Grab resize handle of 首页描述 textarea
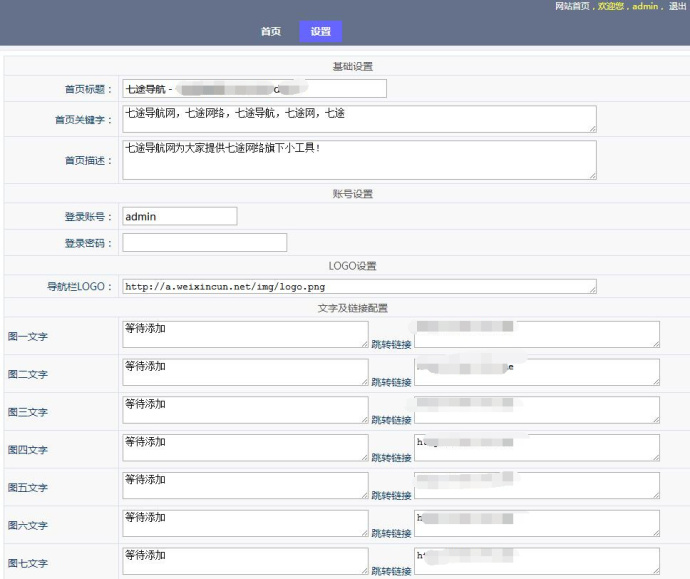Viewport: 690px width, 579px height. tap(593, 176)
